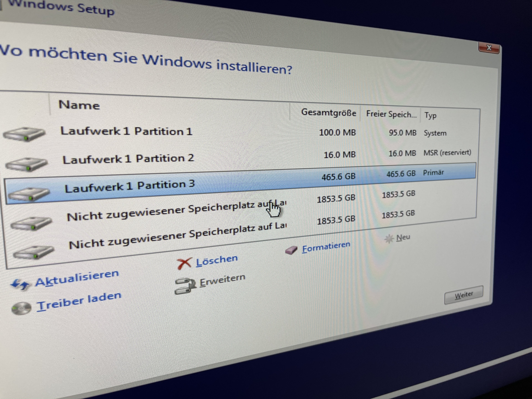Viewport: 532px width, 399px height.
Task: Click drive icon of last unallocated space row
Action: pos(33,253)
